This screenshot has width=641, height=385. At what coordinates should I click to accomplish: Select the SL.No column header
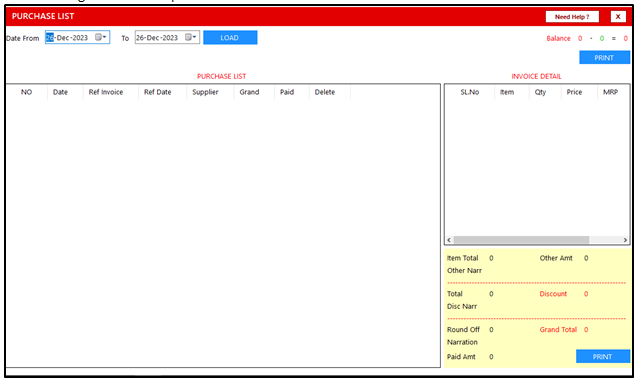[x=470, y=92]
